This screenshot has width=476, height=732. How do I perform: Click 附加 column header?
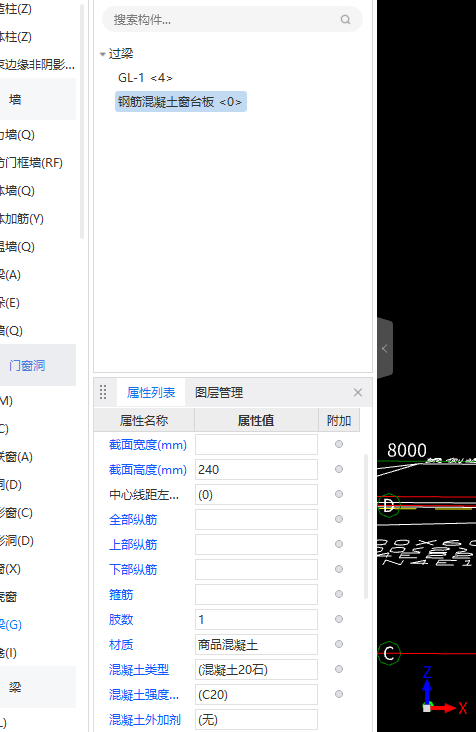click(x=339, y=421)
